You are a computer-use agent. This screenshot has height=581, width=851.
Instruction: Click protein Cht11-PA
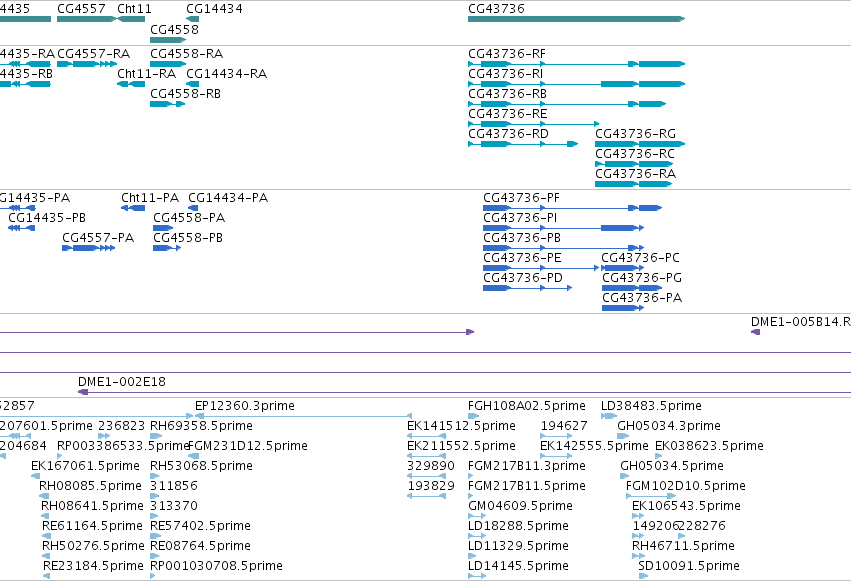click(133, 208)
